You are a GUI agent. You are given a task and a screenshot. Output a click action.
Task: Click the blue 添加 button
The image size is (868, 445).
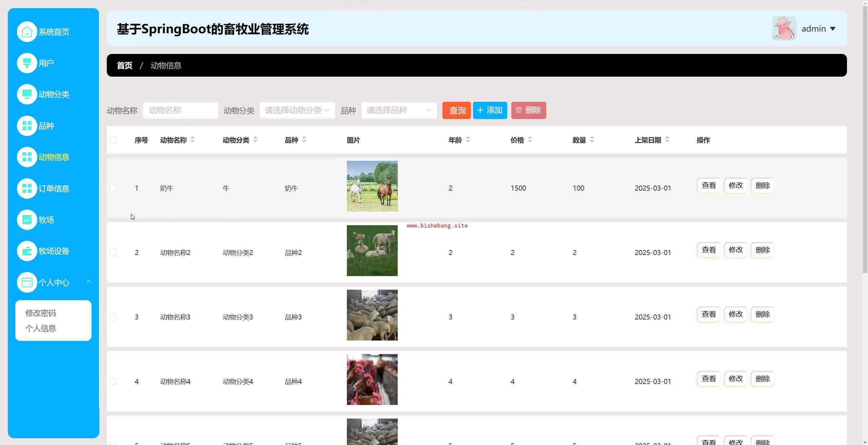(x=490, y=110)
